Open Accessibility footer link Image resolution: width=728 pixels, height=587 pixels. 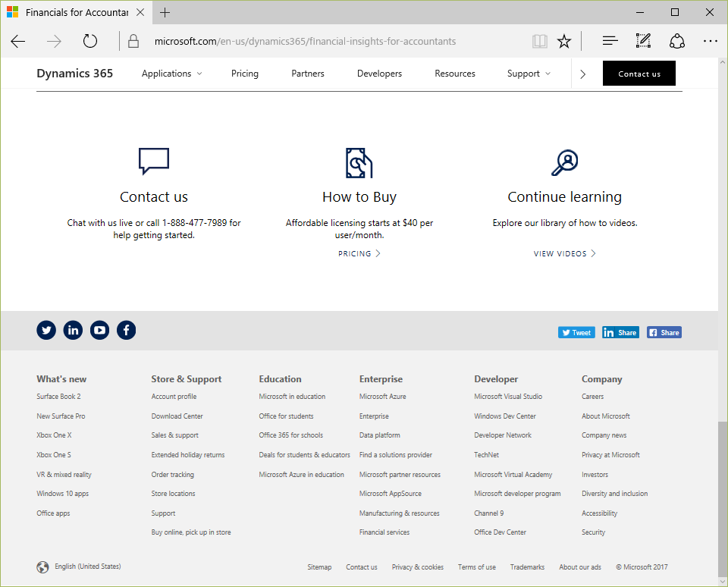pos(600,513)
